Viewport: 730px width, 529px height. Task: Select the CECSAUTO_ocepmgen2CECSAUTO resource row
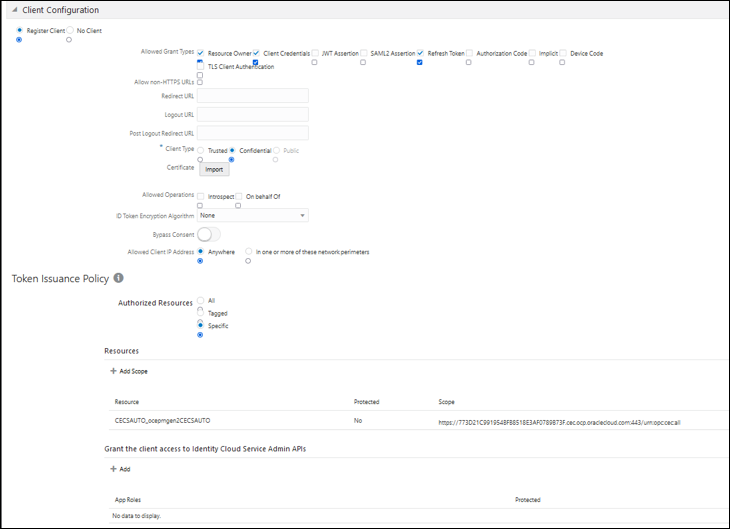[x=418, y=420]
